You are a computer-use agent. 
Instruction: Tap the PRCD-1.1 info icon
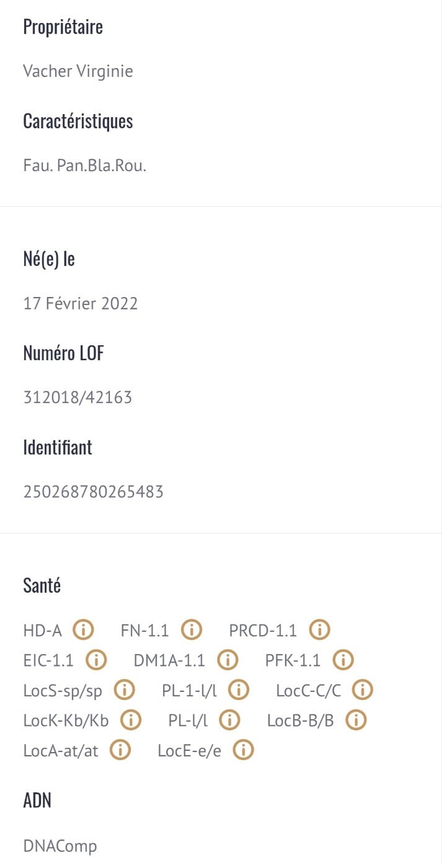pos(319,631)
